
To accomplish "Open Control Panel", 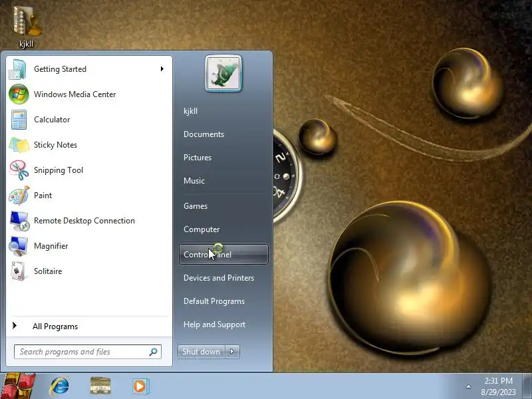I will tap(223, 255).
